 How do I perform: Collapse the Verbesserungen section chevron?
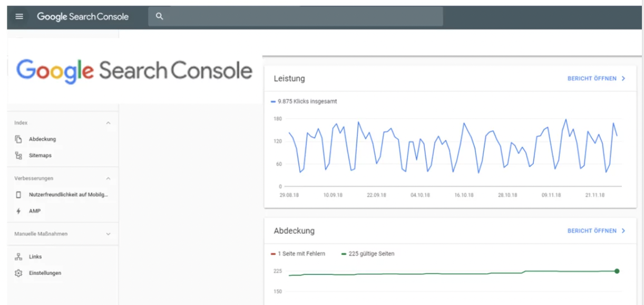click(x=109, y=178)
